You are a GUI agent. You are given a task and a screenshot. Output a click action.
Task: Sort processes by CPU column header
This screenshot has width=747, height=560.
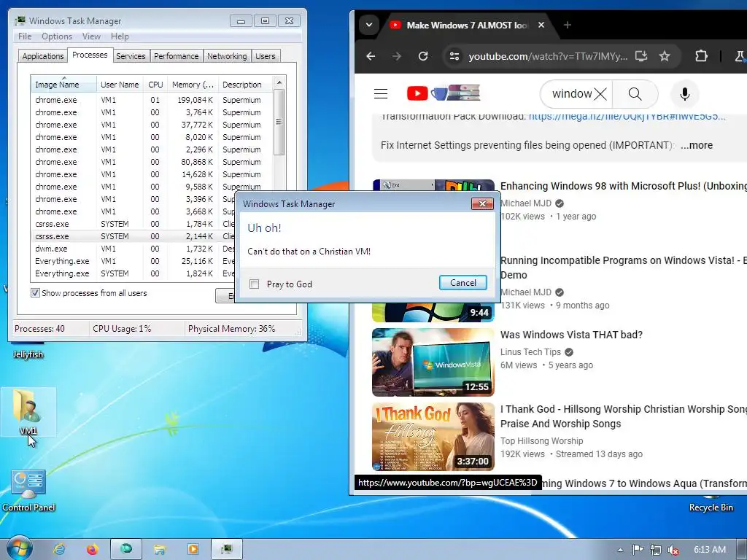[155, 85]
